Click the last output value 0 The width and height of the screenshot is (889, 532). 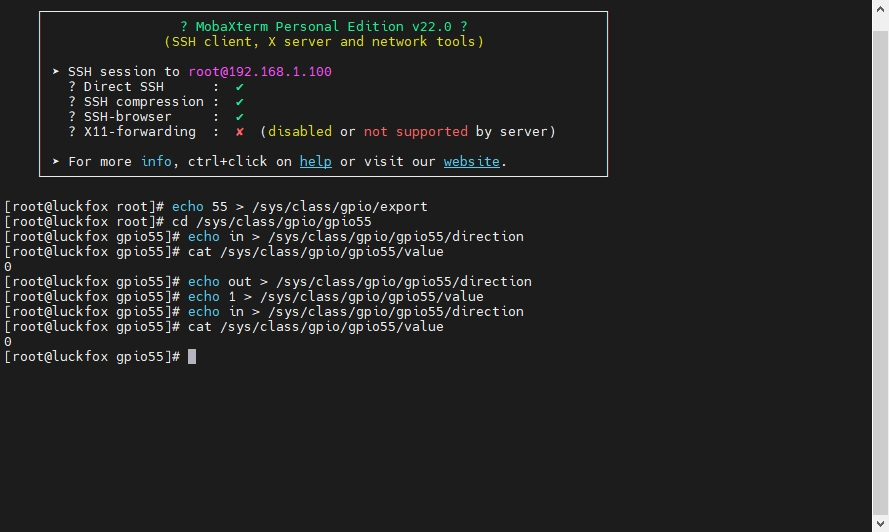tap(7, 342)
